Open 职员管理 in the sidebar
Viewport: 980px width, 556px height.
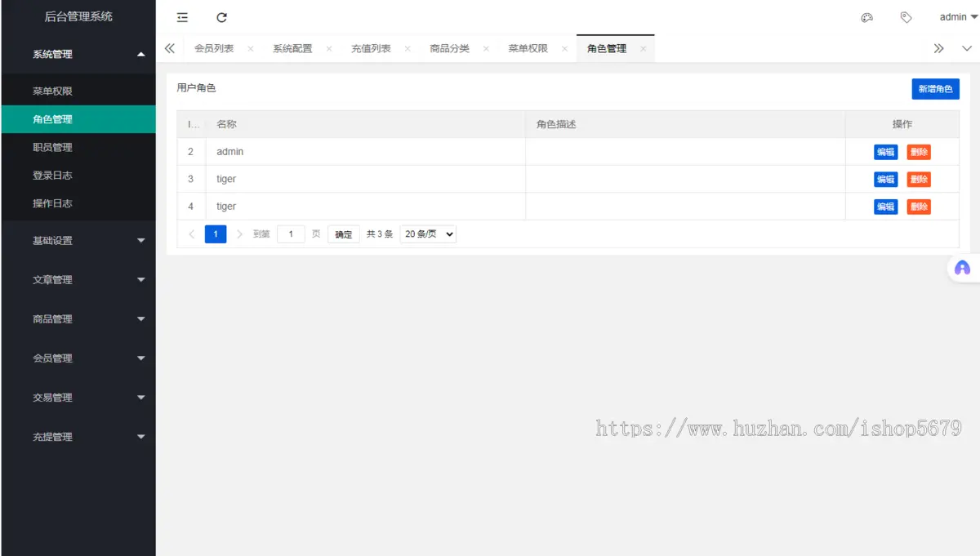[78, 148]
